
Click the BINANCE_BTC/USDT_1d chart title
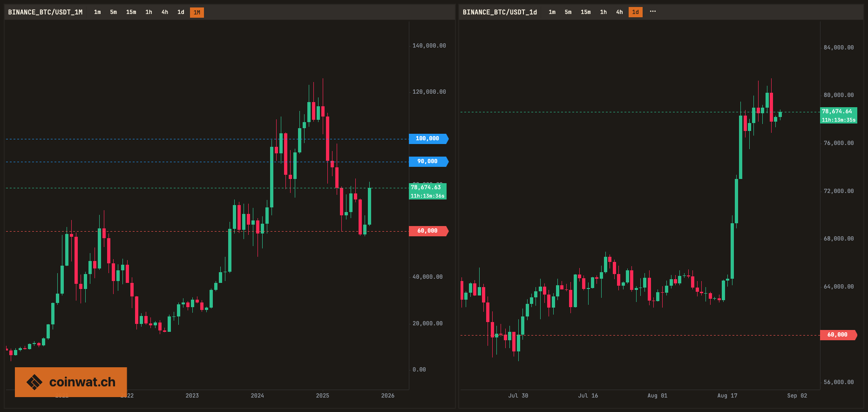click(500, 12)
